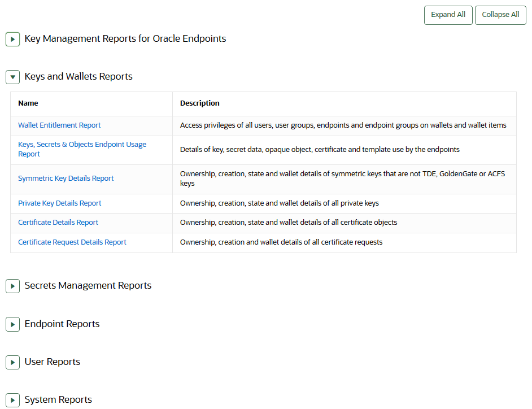Click description 'wallet details of all certificate objects'
The width and height of the screenshot is (532, 409).
[x=289, y=223]
